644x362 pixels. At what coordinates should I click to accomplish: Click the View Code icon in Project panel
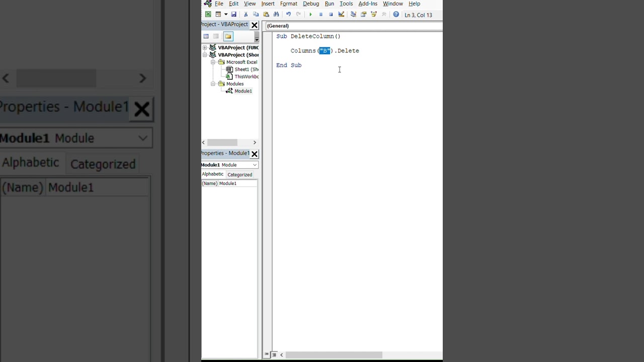point(206,36)
